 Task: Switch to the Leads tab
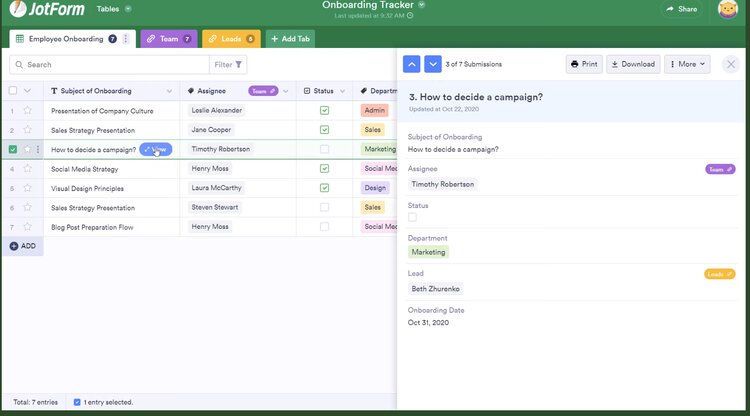click(x=232, y=39)
